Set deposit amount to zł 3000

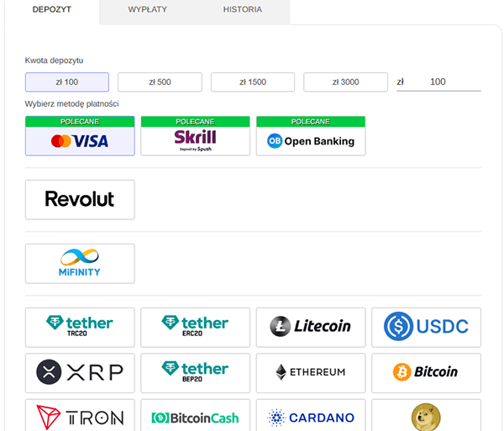pos(345,82)
